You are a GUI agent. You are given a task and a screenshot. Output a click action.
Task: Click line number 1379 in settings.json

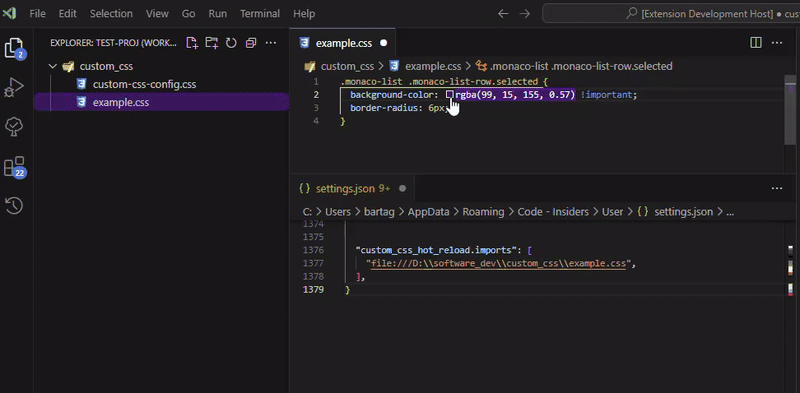tap(313, 290)
